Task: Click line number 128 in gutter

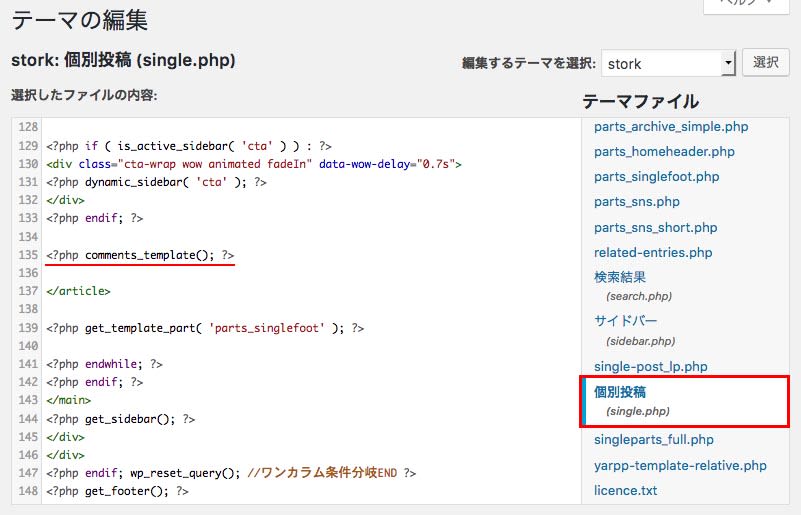Action: (x=28, y=127)
